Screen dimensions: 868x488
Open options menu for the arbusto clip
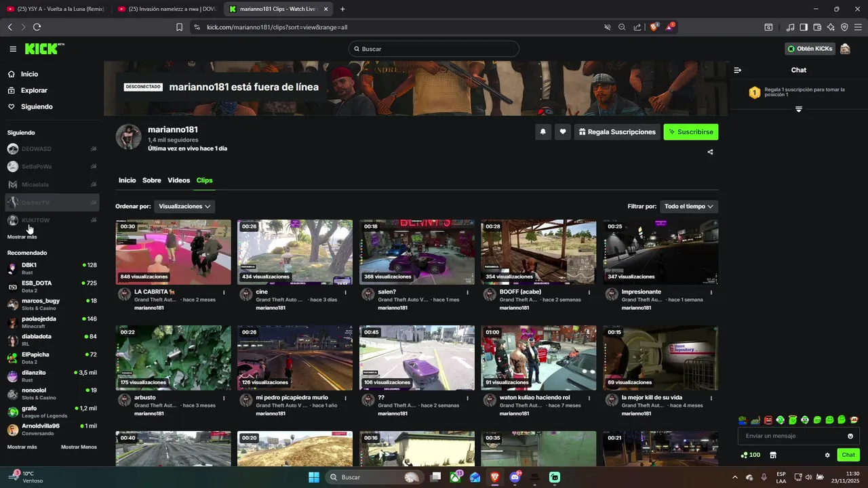pyautogui.click(x=224, y=398)
